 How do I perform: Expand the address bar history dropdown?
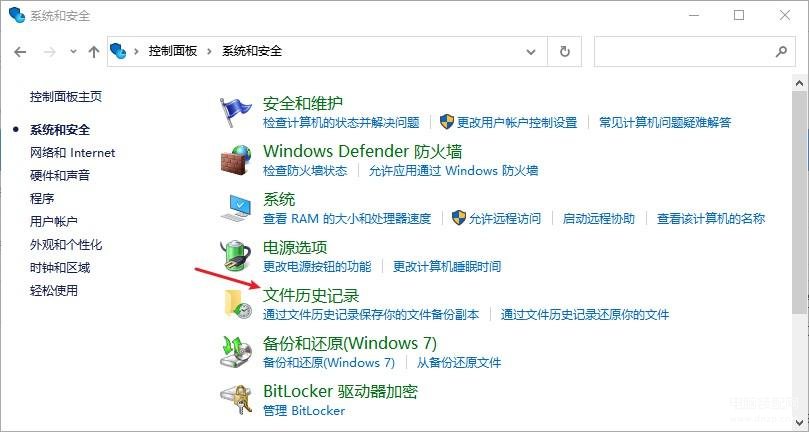530,52
